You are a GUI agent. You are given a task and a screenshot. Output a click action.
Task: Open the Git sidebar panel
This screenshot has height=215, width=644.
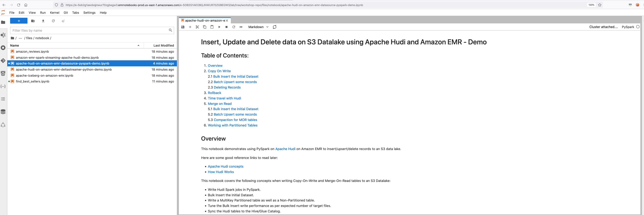point(3,61)
